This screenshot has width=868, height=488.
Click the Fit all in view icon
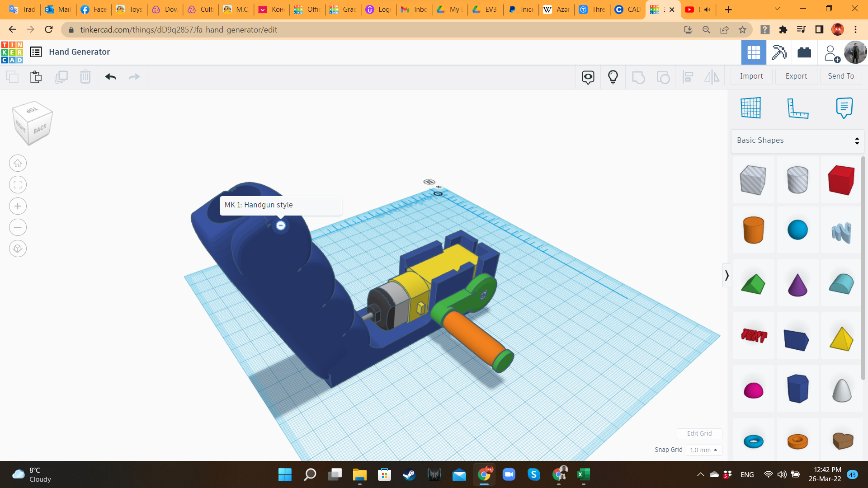(x=18, y=185)
